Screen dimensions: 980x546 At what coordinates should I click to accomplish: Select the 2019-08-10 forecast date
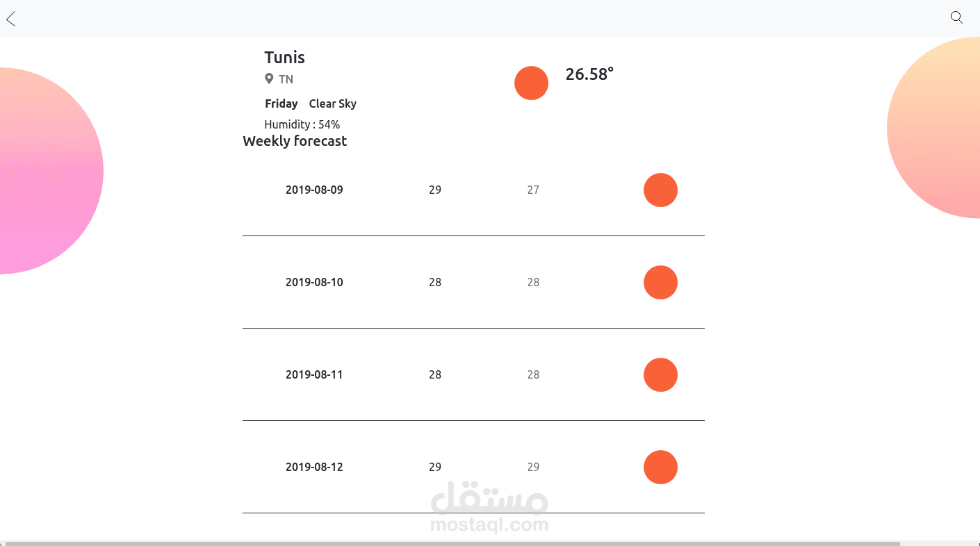(314, 283)
